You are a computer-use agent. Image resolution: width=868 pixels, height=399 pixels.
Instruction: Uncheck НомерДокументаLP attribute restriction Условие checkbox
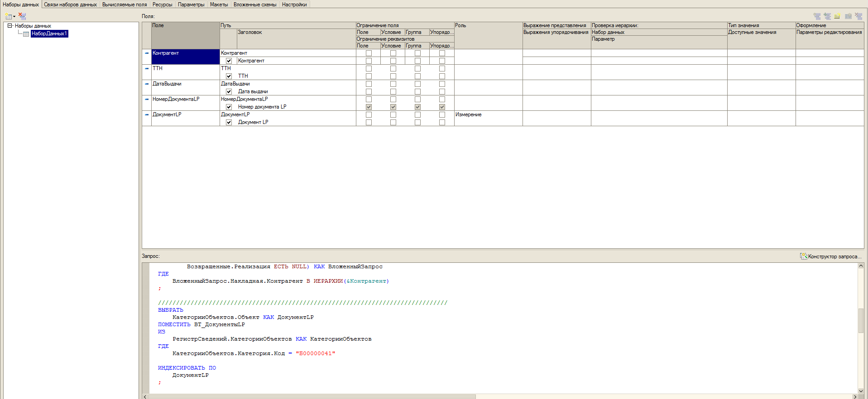pyautogui.click(x=393, y=107)
